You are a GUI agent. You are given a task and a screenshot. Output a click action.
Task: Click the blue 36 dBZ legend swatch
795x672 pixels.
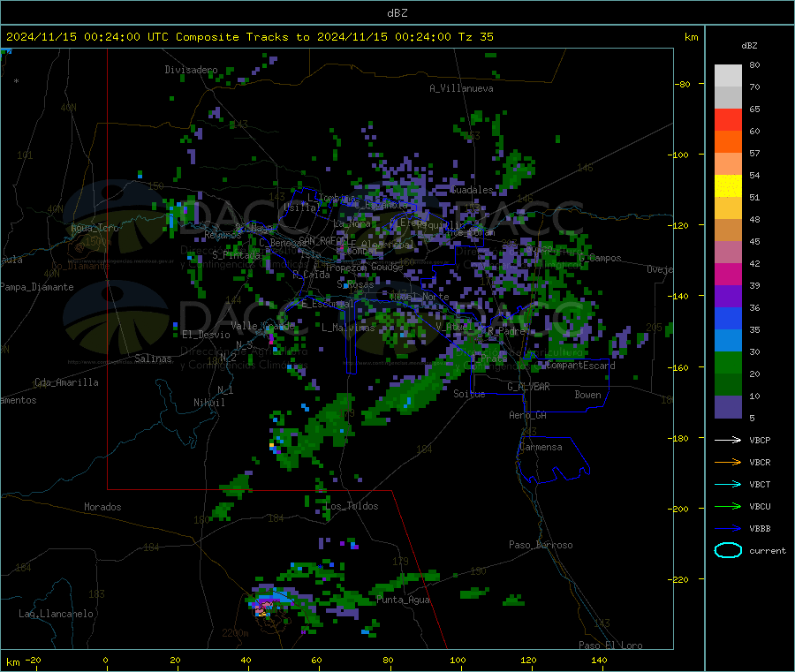pyautogui.click(x=728, y=318)
